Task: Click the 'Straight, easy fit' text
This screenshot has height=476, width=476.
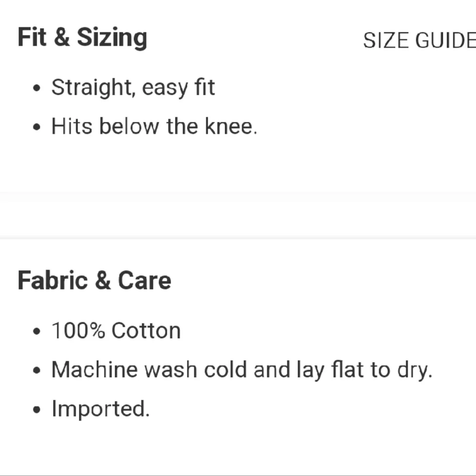Action: [133, 88]
